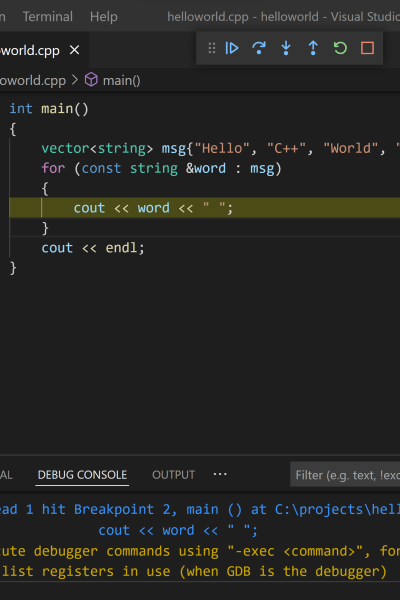Click the 'list registers in use' console line
This screenshot has height=600, width=400.
coord(194,571)
